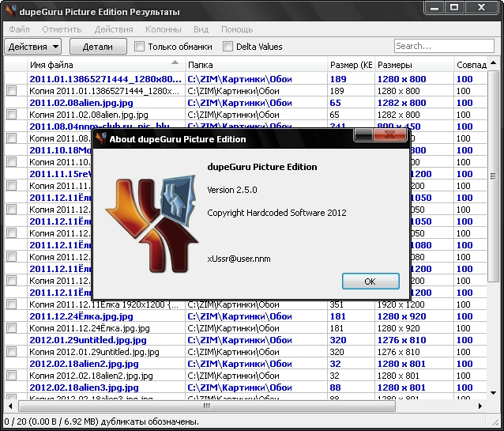Sort by the Папка column header

coord(257,65)
